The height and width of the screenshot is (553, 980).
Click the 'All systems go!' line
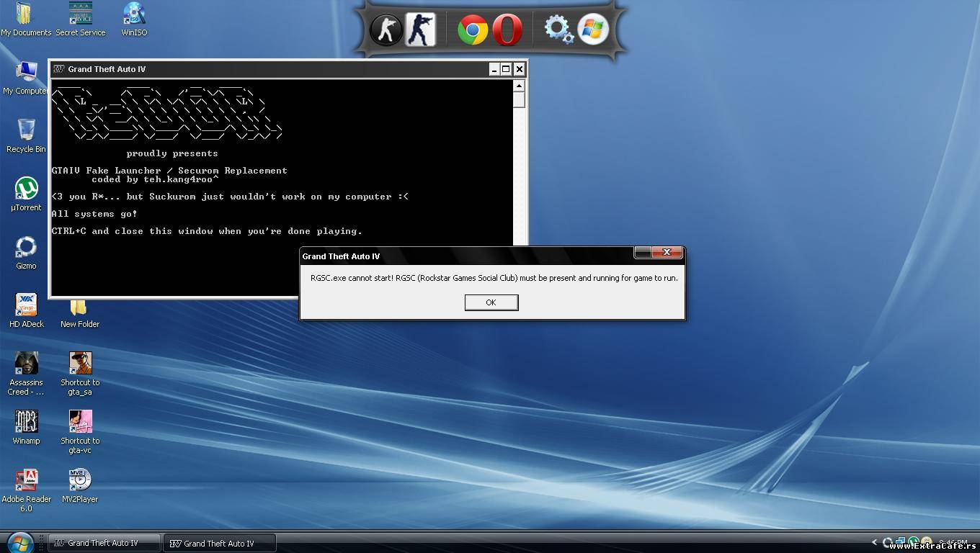(94, 214)
